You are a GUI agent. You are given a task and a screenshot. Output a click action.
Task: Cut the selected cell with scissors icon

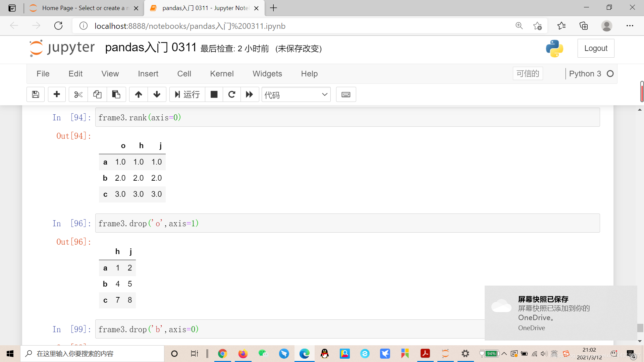click(78, 94)
